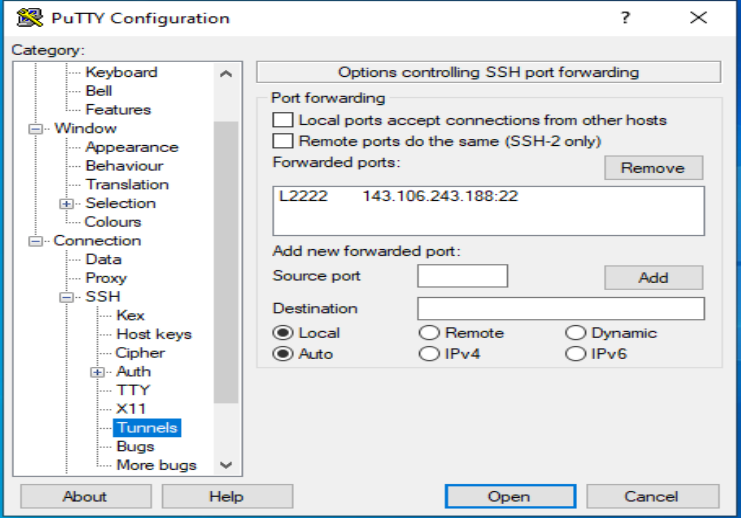Close the PuTTY Configuration window

(x=698, y=18)
